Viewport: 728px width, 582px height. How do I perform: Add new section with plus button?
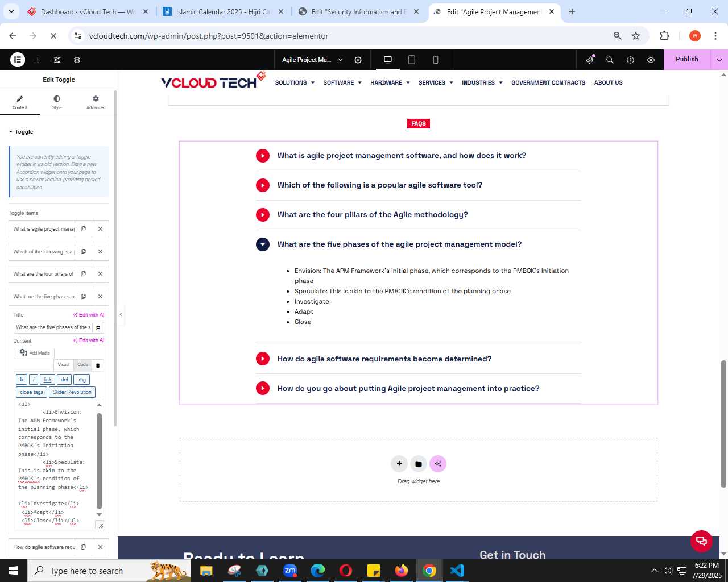[x=399, y=464]
